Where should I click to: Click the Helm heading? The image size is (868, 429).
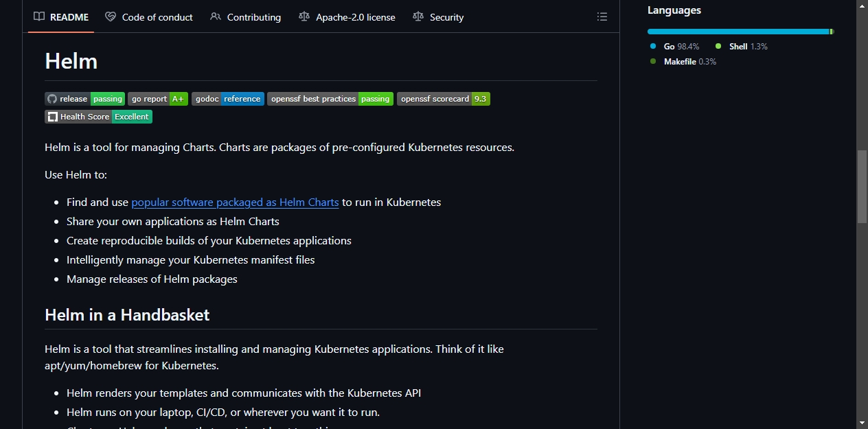71,61
